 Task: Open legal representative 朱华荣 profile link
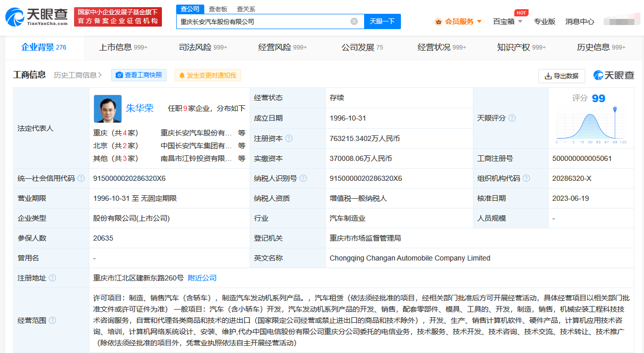pos(140,108)
